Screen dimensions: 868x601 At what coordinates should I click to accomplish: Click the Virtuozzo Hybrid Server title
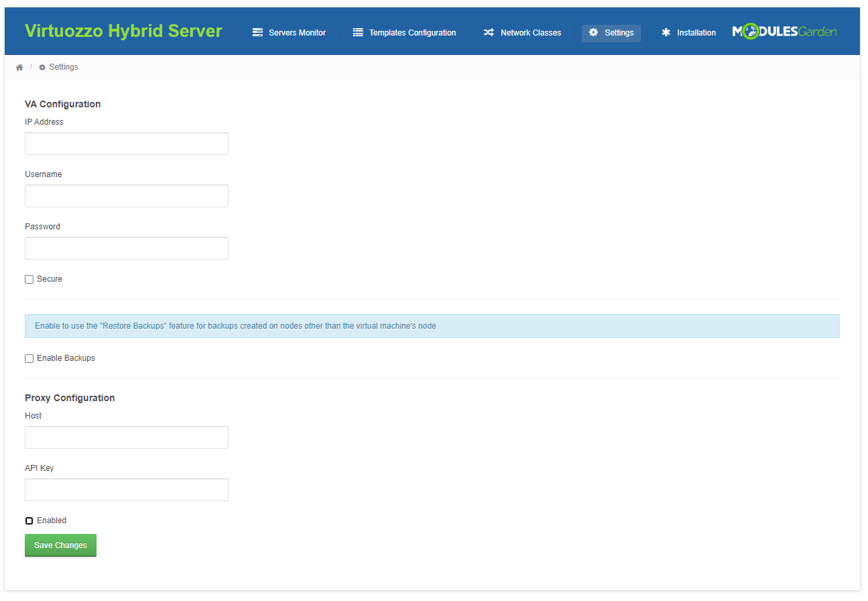[x=123, y=31]
